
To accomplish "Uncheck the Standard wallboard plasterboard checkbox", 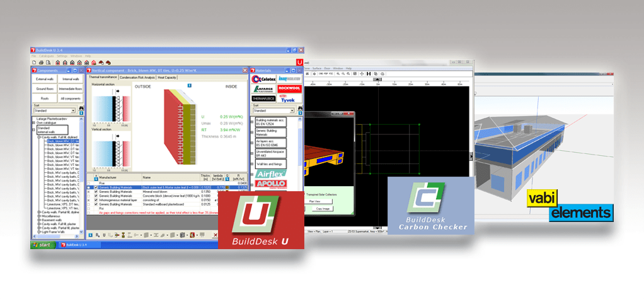I will (96, 204).
